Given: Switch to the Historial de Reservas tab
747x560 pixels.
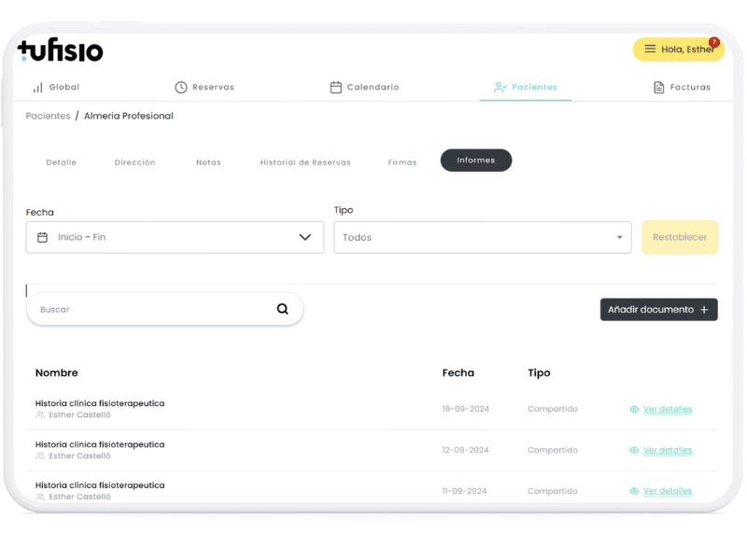Looking at the screenshot, I should coord(305,162).
